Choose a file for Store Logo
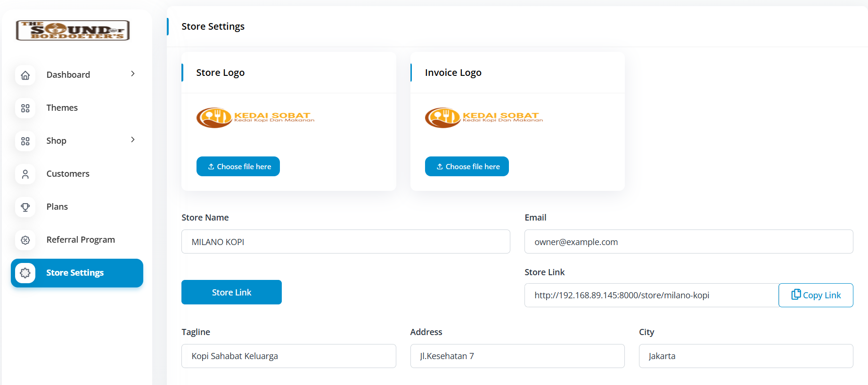 point(238,166)
